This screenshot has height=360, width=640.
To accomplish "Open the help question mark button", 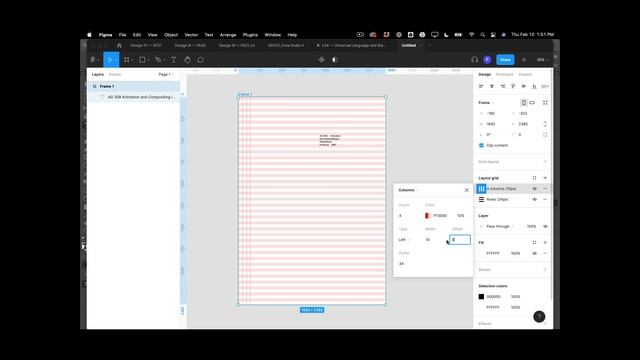I will [539, 317].
